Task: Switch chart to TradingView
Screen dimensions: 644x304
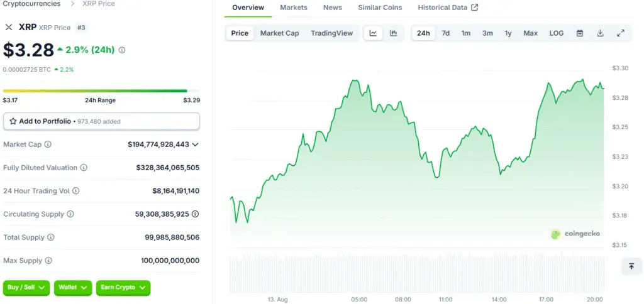Action: tap(332, 33)
